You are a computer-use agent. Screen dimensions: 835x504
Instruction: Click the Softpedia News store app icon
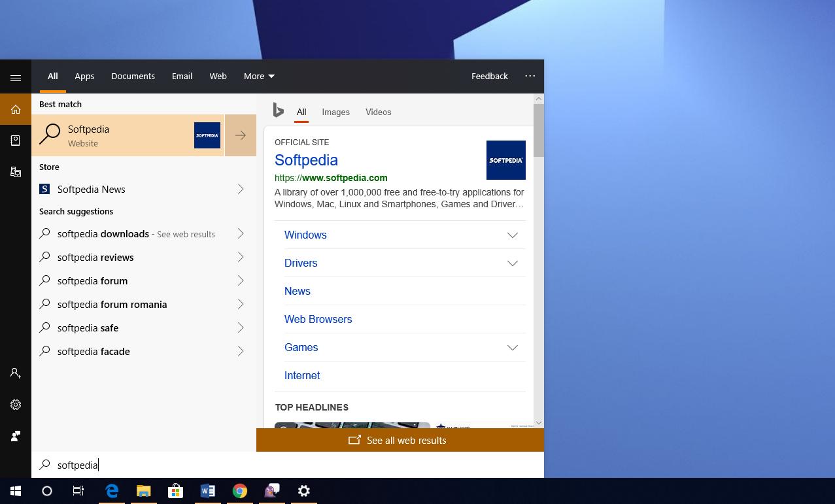pyautogui.click(x=44, y=189)
